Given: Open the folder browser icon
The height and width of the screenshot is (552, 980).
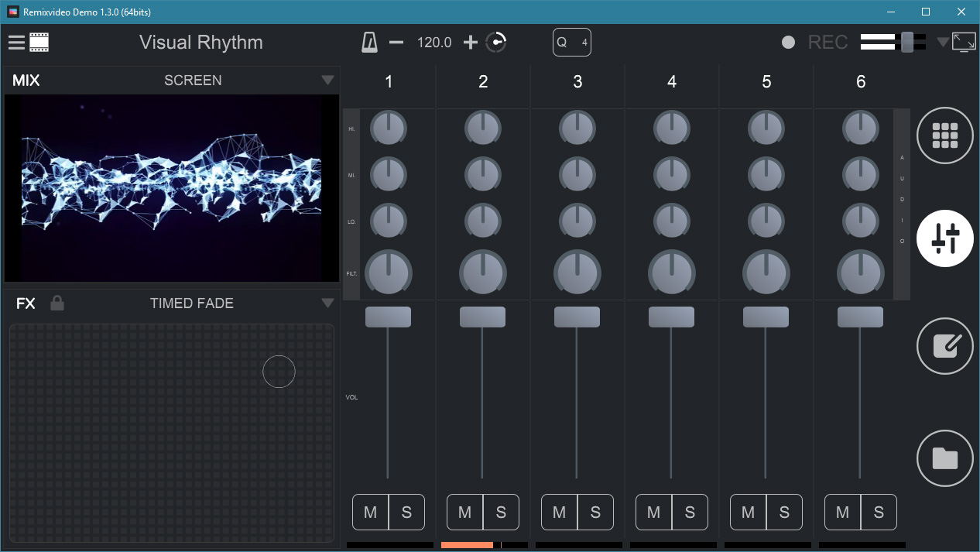Looking at the screenshot, I should tap(944, 458).
